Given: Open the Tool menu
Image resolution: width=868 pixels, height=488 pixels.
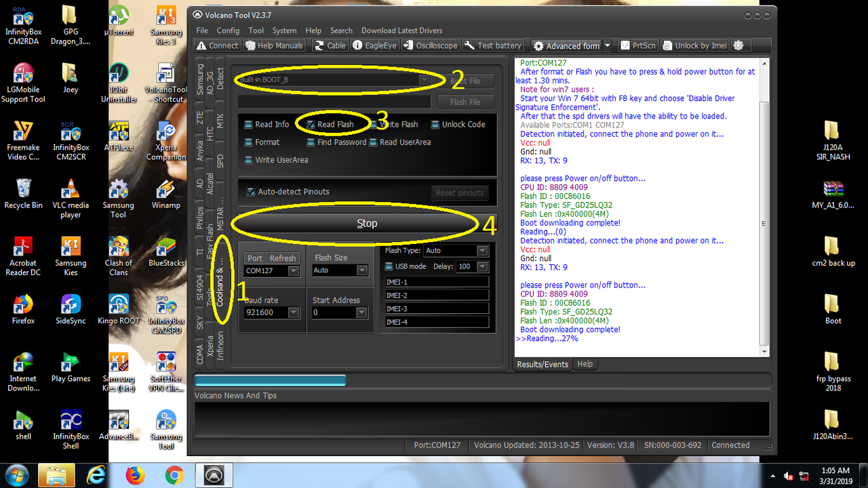Looking at the screenshot, I should [256, 30].
